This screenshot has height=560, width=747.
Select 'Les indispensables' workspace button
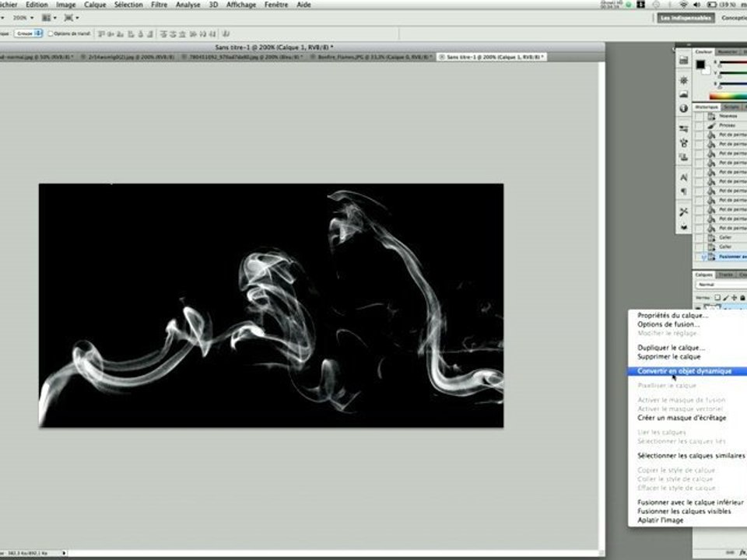[686, 18]
